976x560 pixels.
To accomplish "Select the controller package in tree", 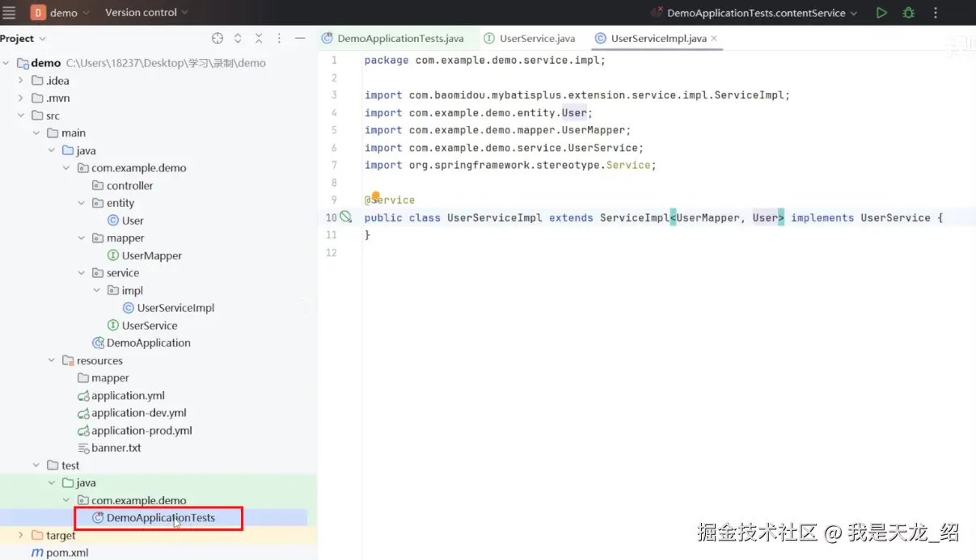I will (129, 185).
